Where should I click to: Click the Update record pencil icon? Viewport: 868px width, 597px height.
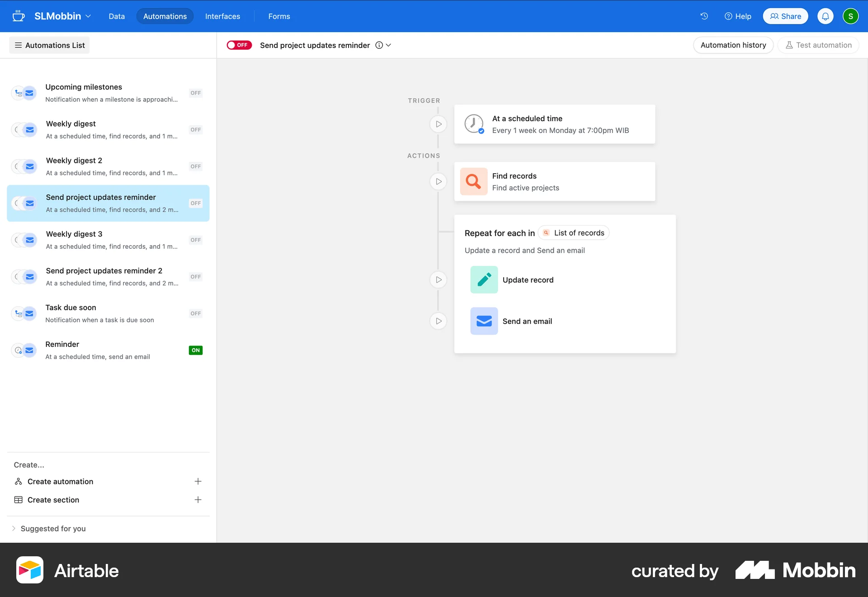click(484, 280)
